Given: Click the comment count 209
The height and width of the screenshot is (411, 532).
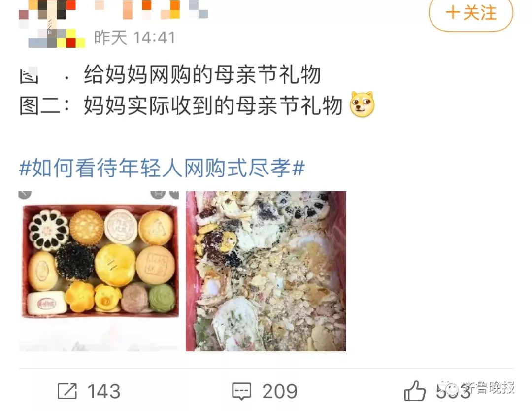Looking at the screenshot, I should click(280, 391).
